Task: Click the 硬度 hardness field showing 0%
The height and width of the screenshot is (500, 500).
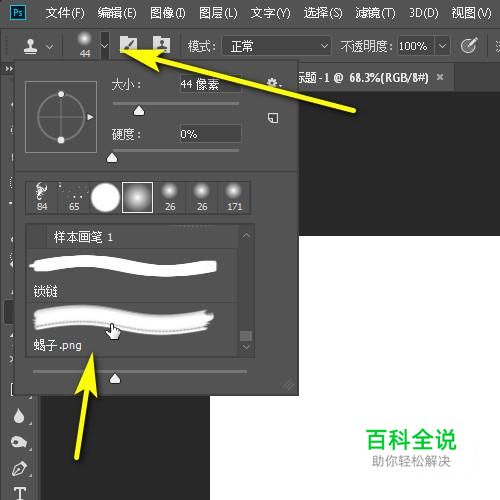Action: point(210,134)
